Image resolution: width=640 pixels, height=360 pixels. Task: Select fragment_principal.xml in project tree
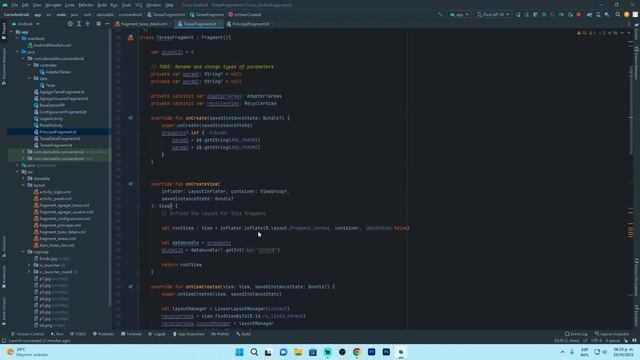tap(60, 225)
